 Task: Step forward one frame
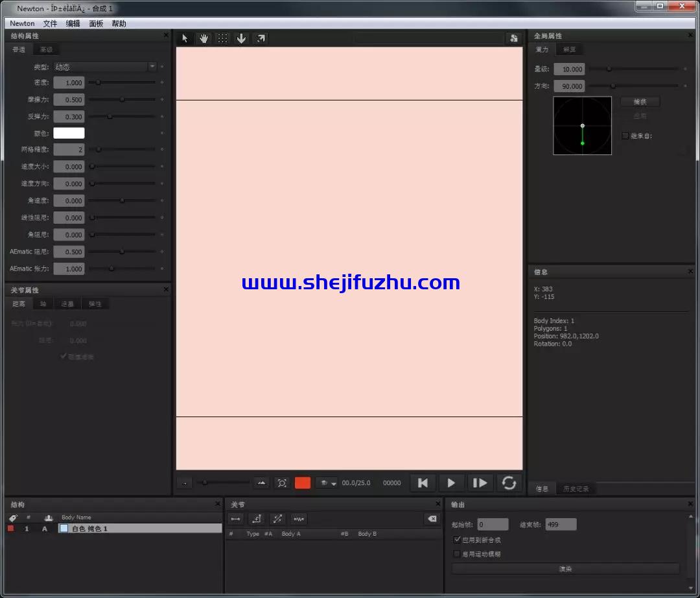tap(480, 483)
